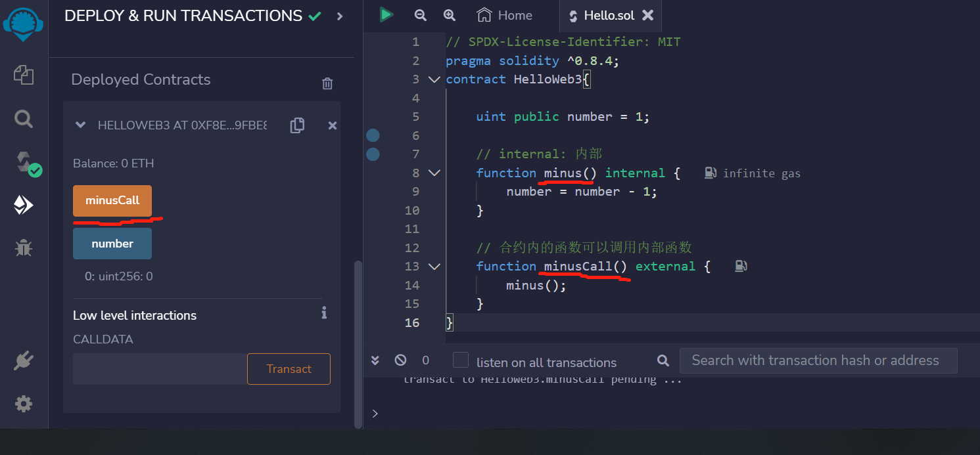
Task: Click the blue number getter button
Action: [112, 244]
